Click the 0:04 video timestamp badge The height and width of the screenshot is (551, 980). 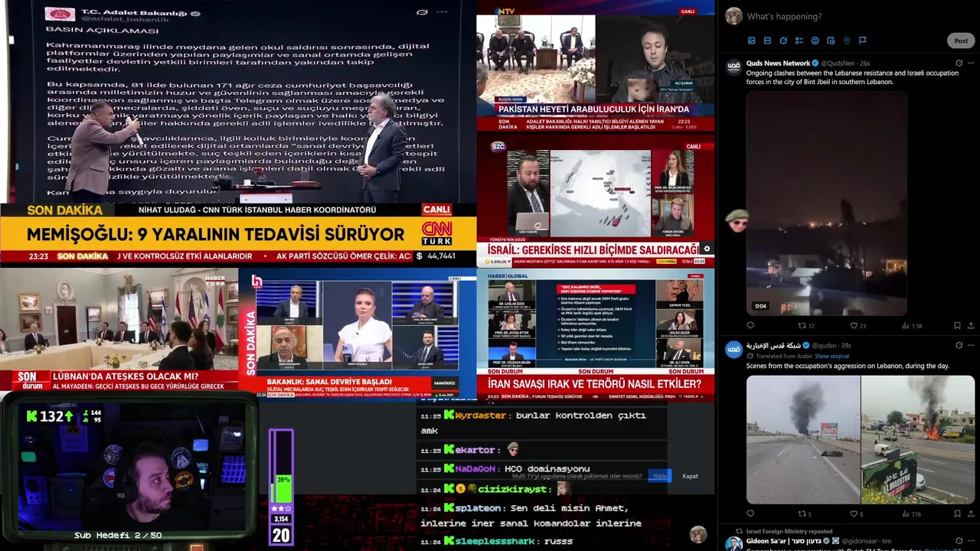click(760, 306)
